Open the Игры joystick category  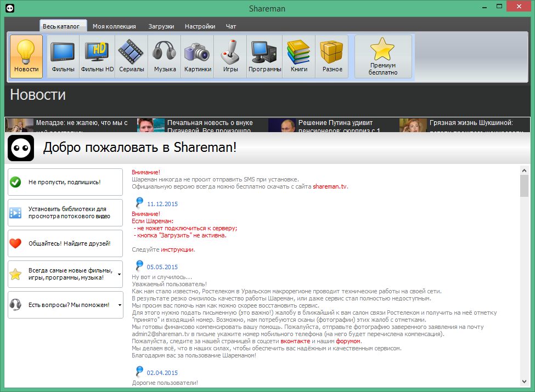tap(230, 56)
